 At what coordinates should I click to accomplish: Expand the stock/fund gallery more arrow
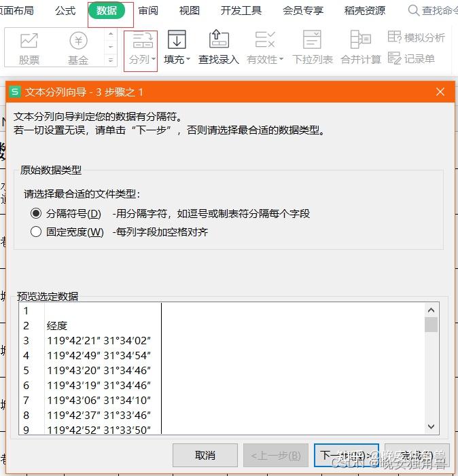pyautogui.click(x=111, y=60)
